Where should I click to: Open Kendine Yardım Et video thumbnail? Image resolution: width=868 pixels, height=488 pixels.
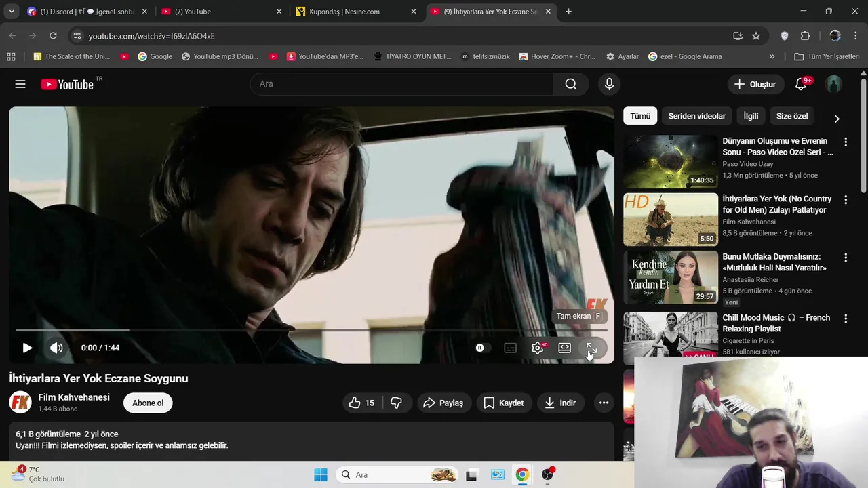(671, 277)
